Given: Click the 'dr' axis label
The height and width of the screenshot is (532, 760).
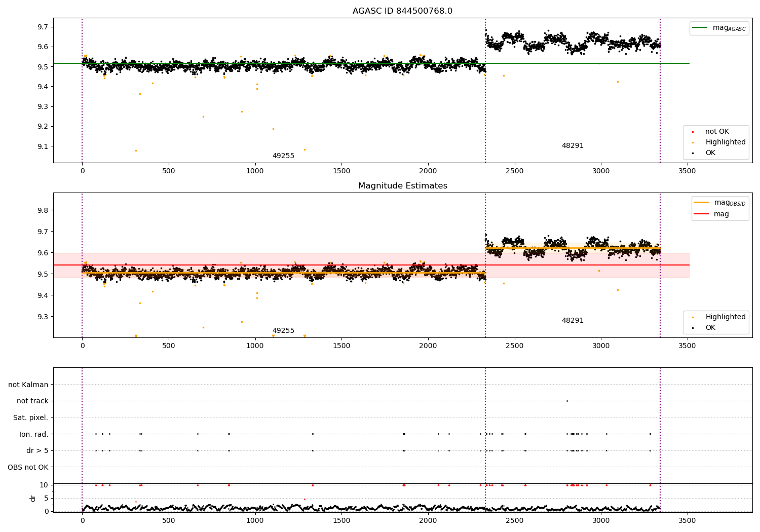Looking at the screenshot, I should click(x=33, y=498).
